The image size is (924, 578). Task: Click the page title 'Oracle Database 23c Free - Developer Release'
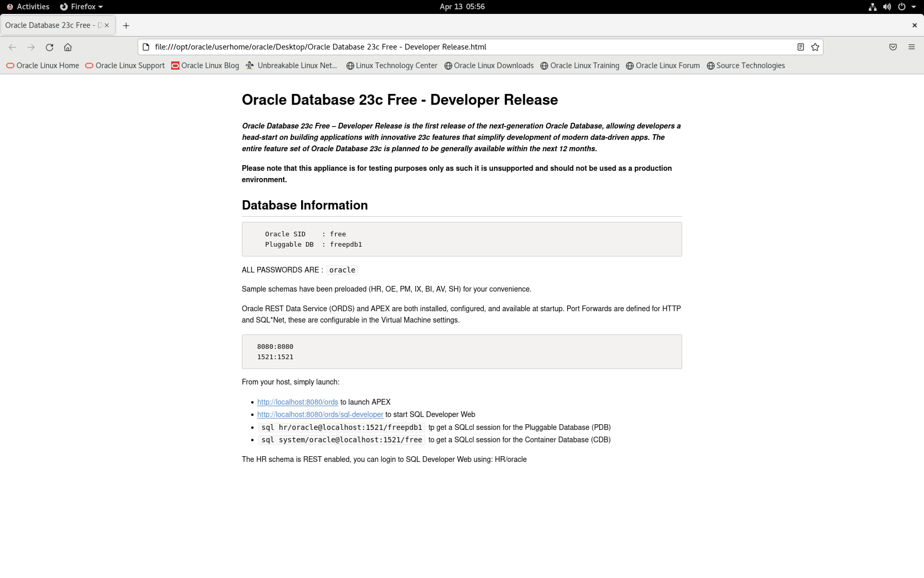pyautogui.click(x=400, y=100)
